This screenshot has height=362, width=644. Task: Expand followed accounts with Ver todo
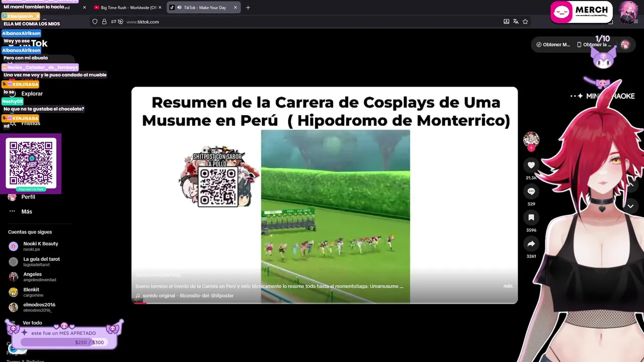point(32,323)
